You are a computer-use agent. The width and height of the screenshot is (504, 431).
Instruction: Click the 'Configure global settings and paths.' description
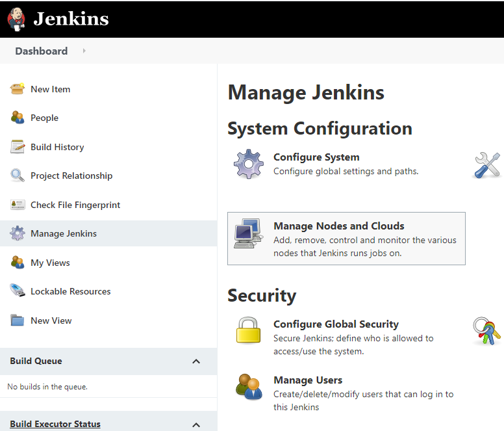(346, 171)
